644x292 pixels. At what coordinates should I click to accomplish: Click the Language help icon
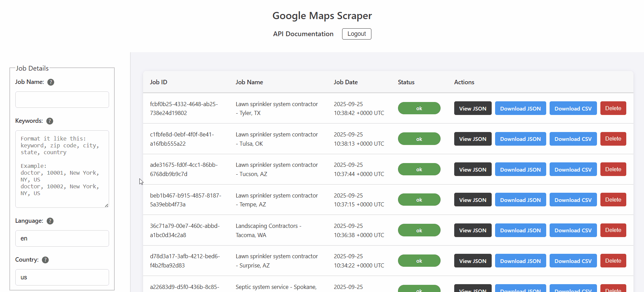(50, 221)
